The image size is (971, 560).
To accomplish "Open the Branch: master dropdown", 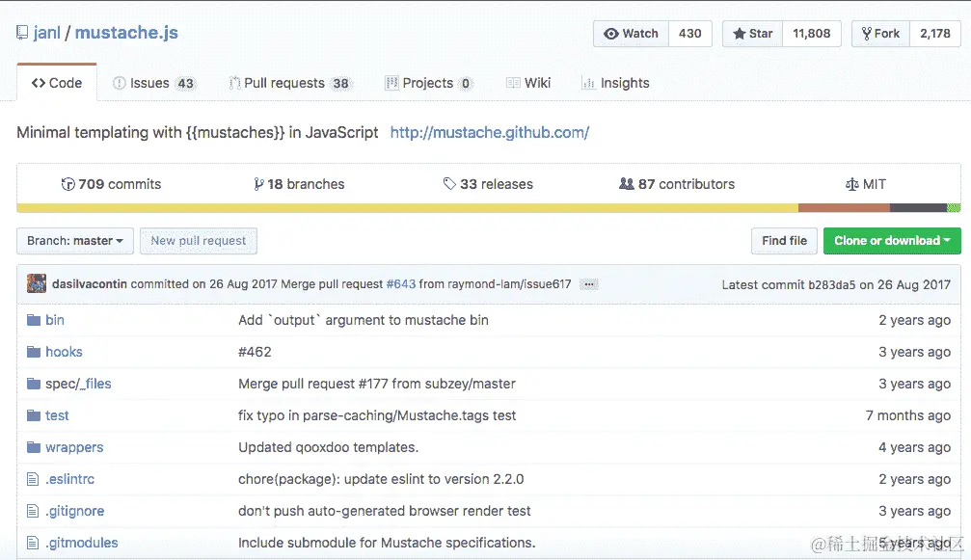I will click(x=75, y=241).
